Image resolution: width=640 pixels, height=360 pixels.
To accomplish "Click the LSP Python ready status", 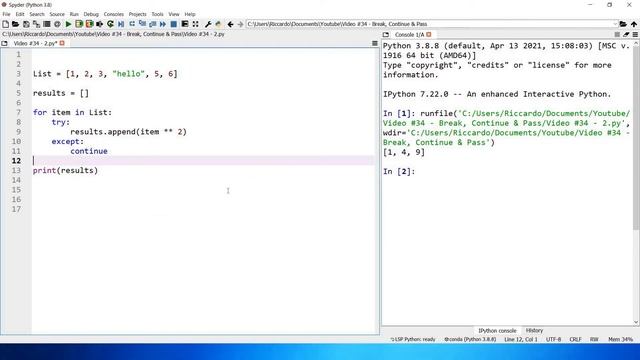I will (x=413, y=340).
